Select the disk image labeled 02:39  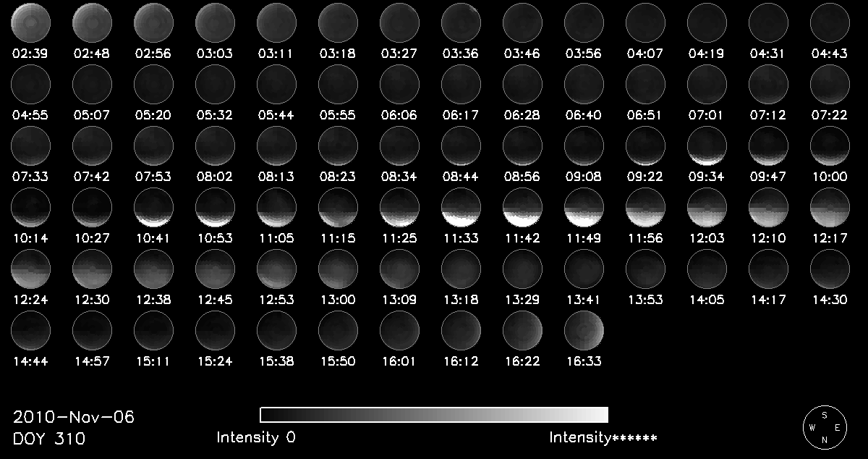click(30, 22)
